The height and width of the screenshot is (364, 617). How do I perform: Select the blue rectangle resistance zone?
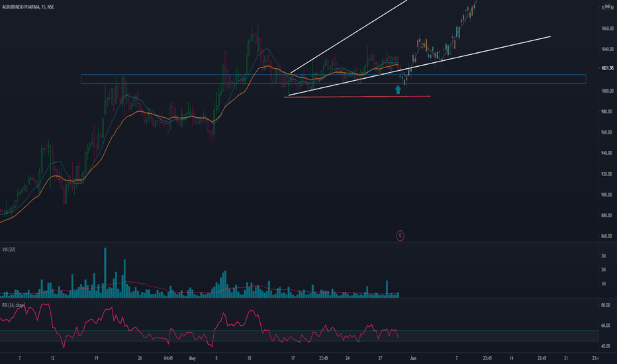(x=333, y=79)
